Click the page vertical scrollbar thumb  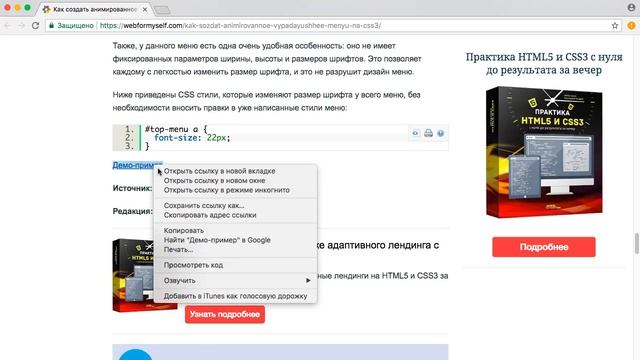[x=636, y=244]
